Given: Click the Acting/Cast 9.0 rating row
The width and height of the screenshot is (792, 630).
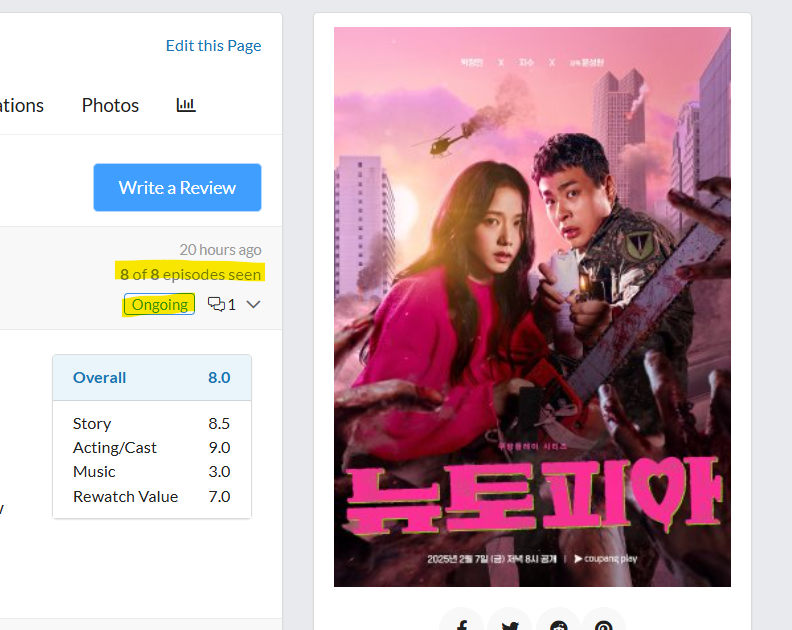Looking at the screenshot, I should (x=152, y=448).
